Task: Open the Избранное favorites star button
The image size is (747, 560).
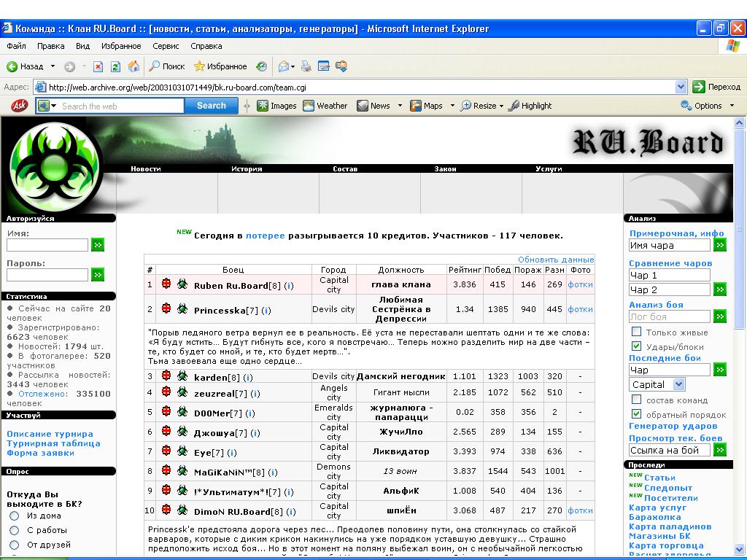Action: tap(220, 66)
